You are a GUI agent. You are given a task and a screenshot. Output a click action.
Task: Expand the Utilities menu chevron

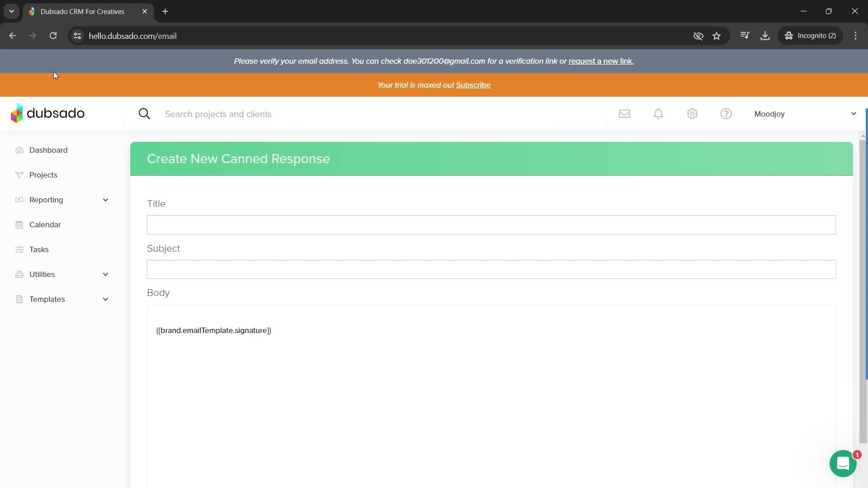[105, 274]
